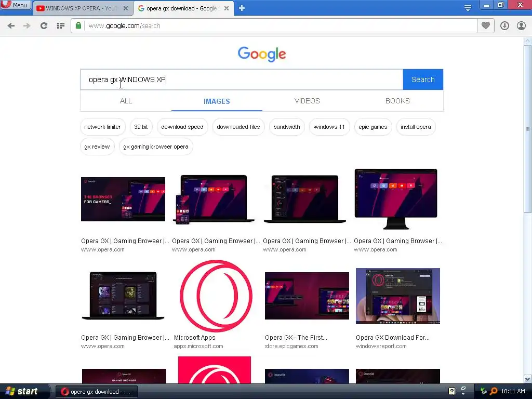Open the downloads arrow icon
The width and height of the screenshot is (532, 399).
[504, 26]
